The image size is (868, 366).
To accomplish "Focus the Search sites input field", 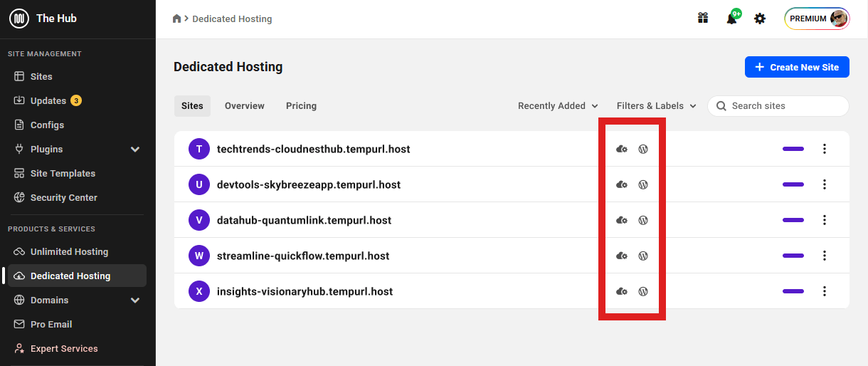I will pos(778,105).
